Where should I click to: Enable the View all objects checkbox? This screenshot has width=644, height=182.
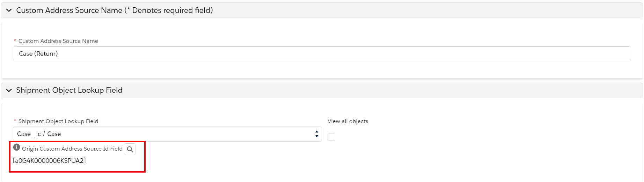click(x=331, y=137)
